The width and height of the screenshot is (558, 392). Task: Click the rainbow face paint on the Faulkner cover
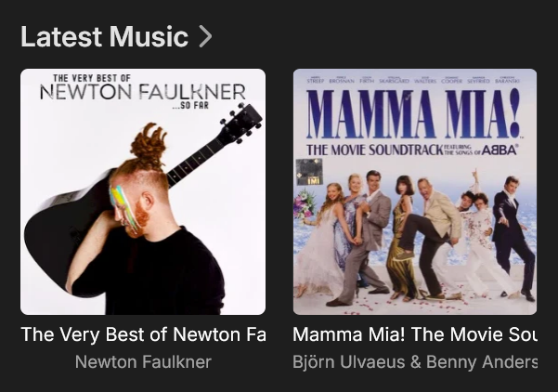[x=123, y=205]
